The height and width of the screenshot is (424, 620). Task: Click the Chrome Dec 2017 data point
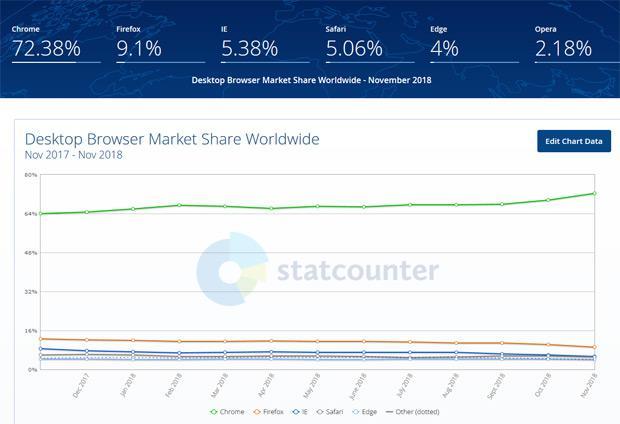[87, 212]
